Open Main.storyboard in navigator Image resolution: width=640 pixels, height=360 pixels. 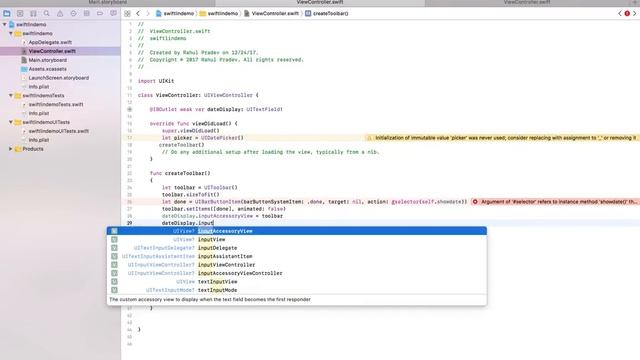tap(47, 60)
